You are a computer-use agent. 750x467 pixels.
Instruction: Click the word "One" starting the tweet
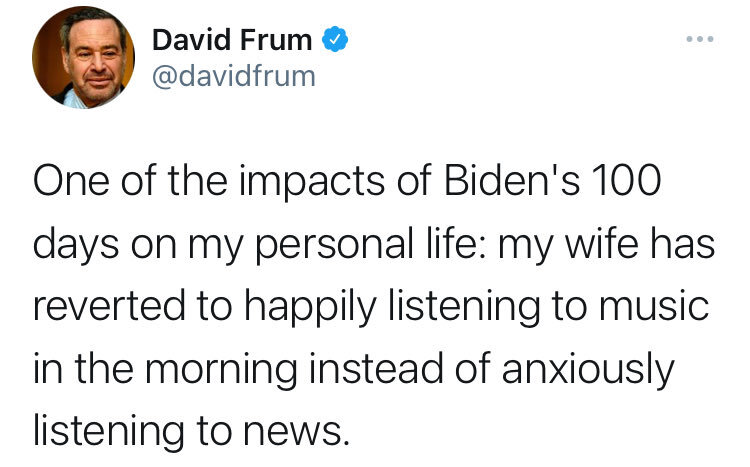(66, 188)
